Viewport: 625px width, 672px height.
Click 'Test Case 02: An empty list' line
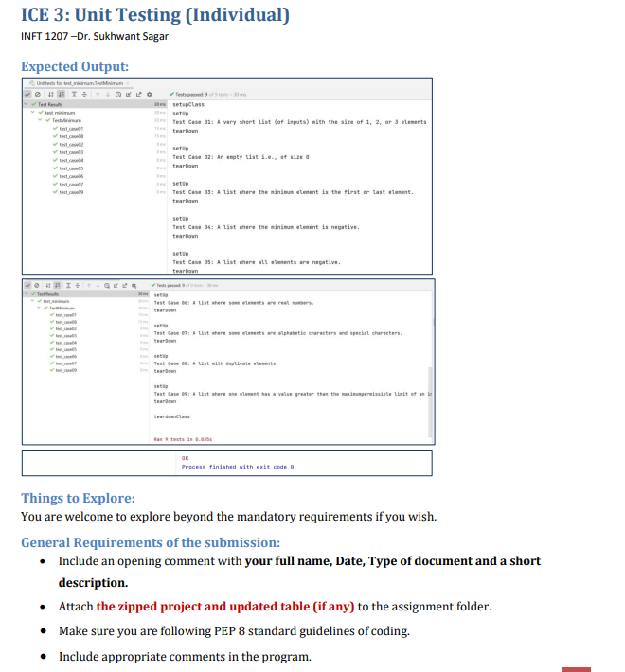(241, 157)
